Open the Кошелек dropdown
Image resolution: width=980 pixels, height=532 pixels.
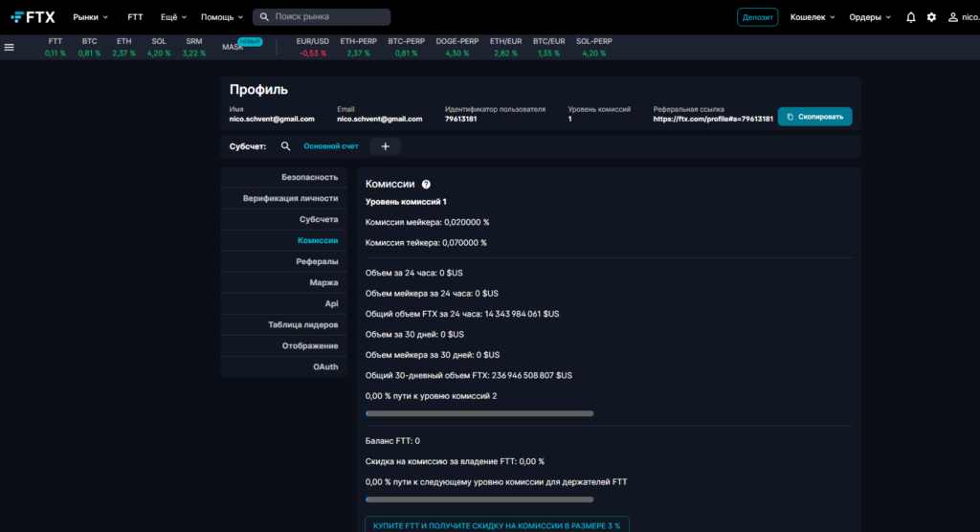tap(813, 17)
